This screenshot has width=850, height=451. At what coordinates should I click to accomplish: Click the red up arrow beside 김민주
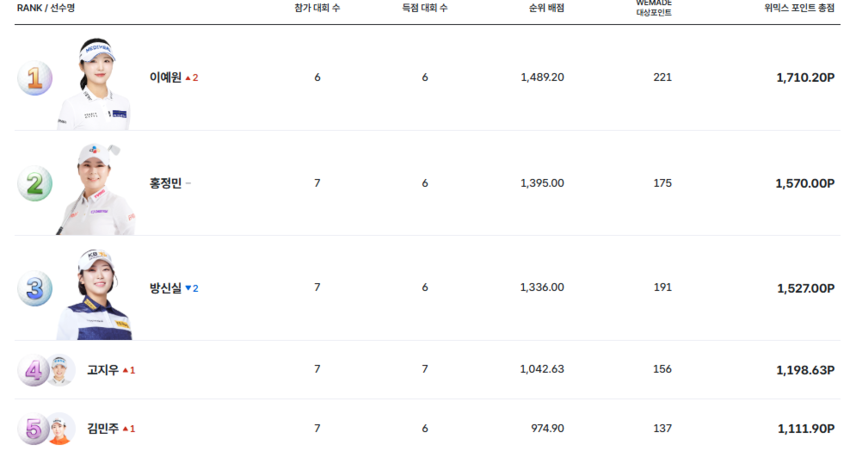(125, 429)
